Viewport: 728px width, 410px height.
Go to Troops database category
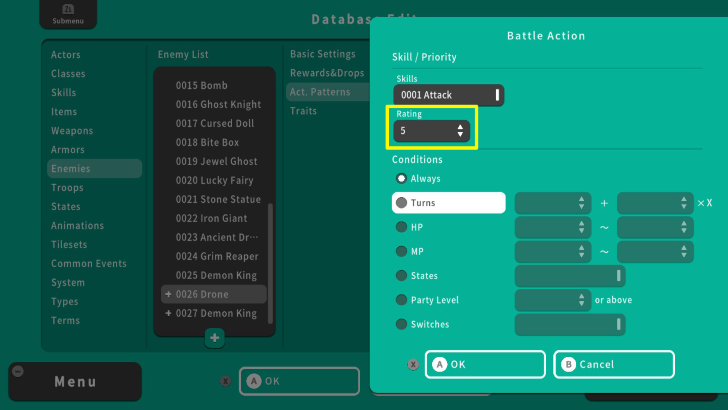point(67,188)
